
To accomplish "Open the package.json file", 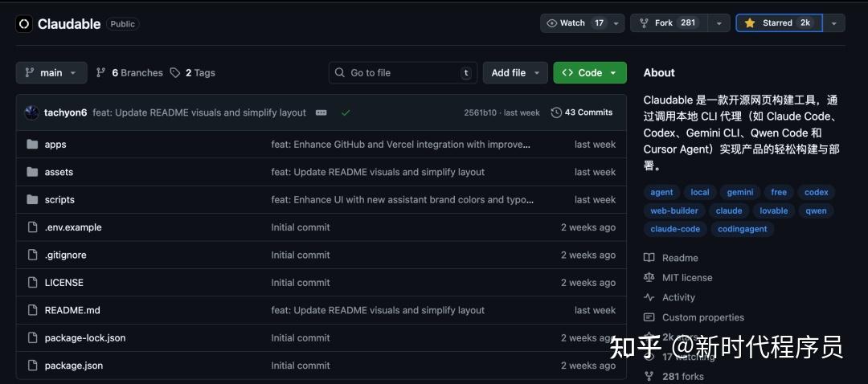I will 74,366.
